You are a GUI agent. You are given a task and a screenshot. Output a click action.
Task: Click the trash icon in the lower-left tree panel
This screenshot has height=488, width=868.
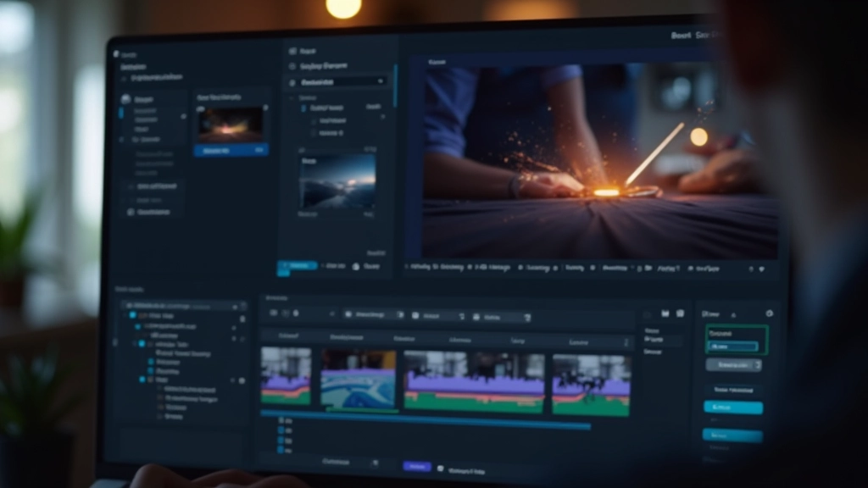click(242, 319)
